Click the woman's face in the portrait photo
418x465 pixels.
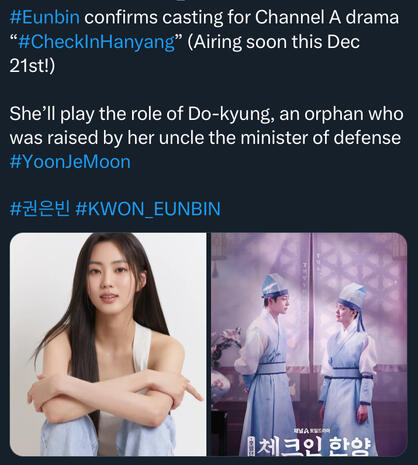click(107, 283)
